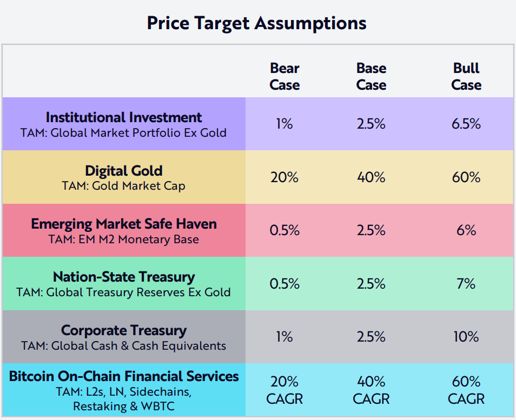Select Digital Gold base case 40% cell

point(371,177)
